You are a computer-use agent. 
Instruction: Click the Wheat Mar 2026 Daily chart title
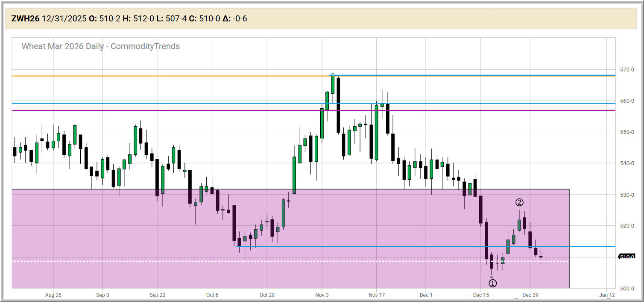click(101, 46)
